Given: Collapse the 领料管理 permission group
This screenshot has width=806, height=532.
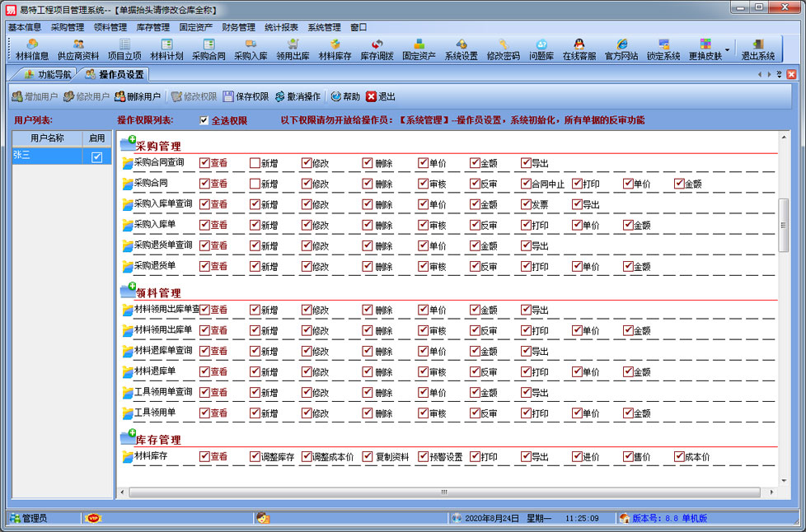Looking at the screenshot, I should 128,292.
